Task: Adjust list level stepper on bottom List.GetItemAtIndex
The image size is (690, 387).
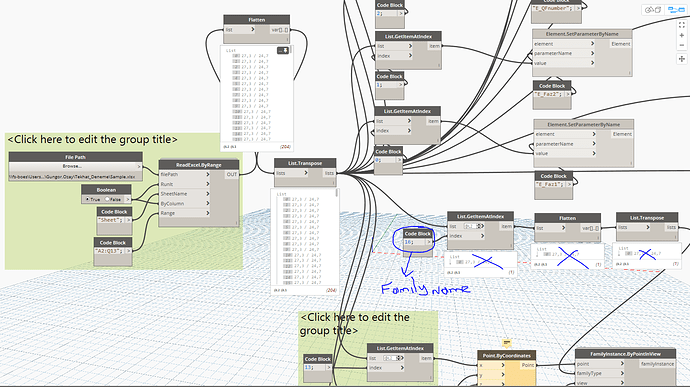Action: (394, 358)
